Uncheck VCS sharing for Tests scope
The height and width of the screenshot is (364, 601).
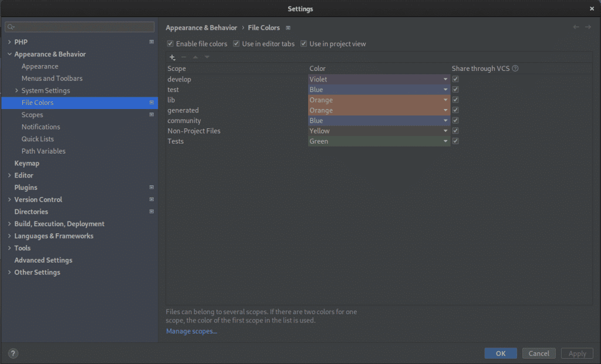455,141
